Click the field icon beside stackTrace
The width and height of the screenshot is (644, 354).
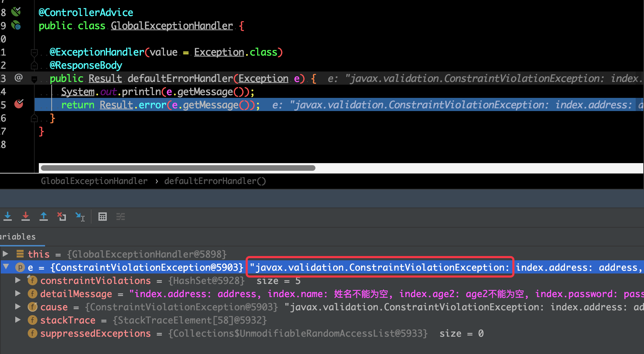coord(32,320)
